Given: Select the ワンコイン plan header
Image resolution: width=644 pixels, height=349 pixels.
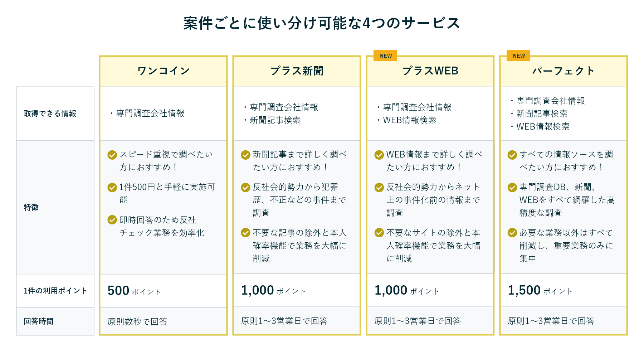Looking at the screenshot, I should [163, 71].
